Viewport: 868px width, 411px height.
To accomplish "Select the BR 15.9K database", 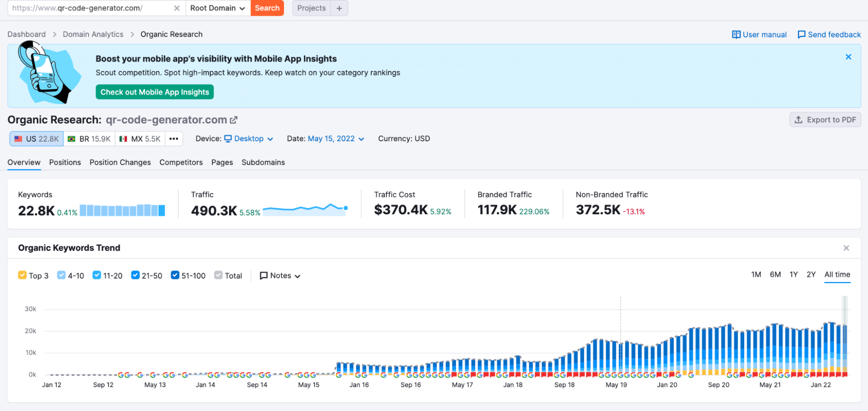I will coord(89,139).
